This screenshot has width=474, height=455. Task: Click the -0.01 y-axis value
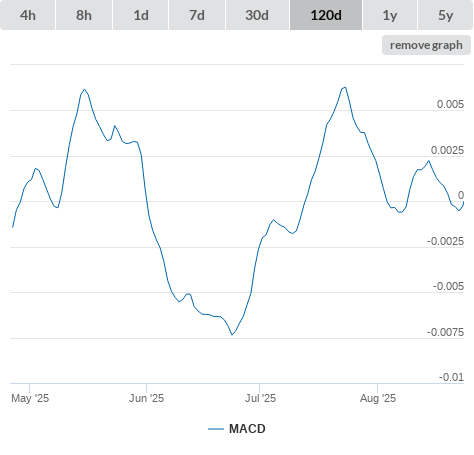(451, 377)
